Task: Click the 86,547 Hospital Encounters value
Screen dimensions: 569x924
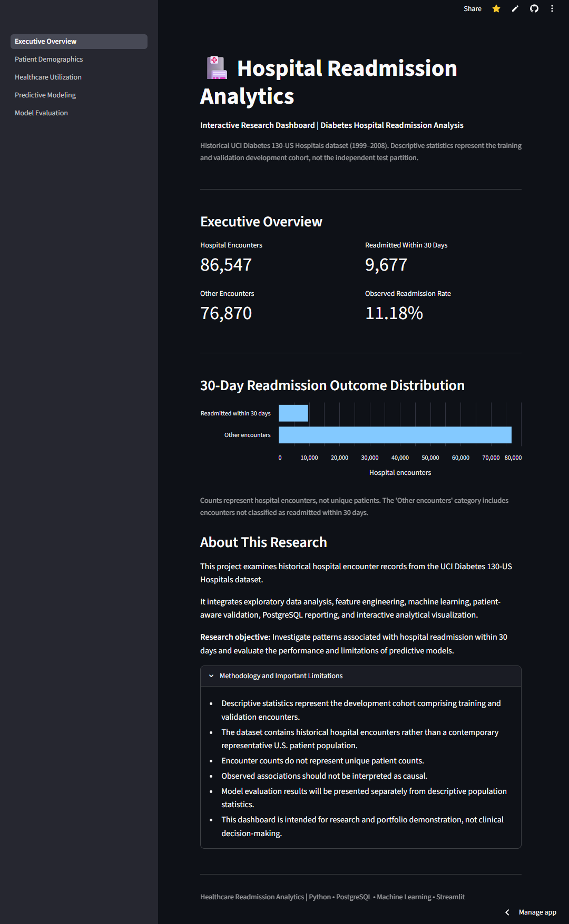Action: [x=226, y=265]
